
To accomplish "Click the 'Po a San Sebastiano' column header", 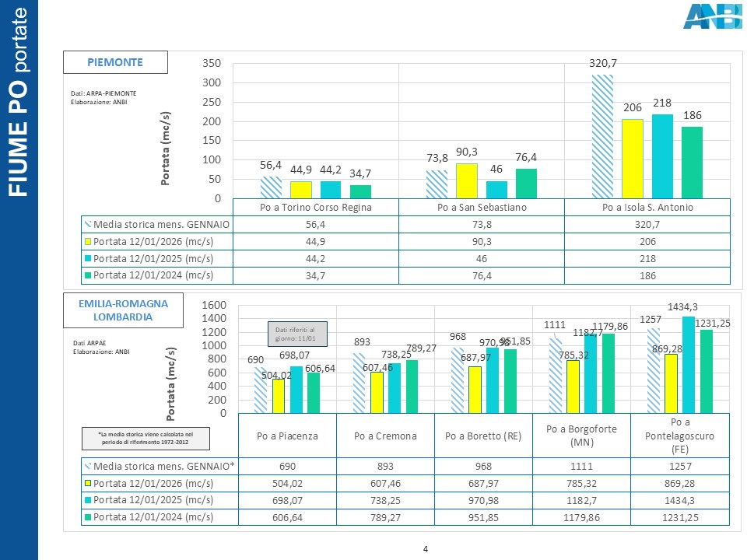I will [482, 207].
